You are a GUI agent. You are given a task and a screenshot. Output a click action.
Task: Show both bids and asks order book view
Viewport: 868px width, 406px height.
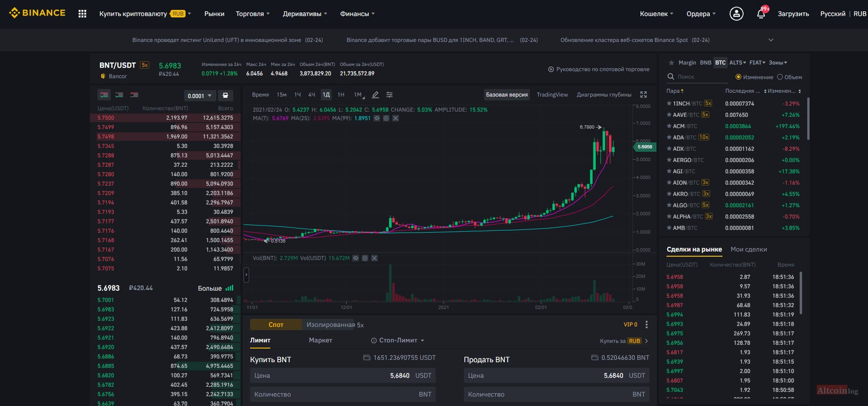pyautogui.click(x=104, y=95)
